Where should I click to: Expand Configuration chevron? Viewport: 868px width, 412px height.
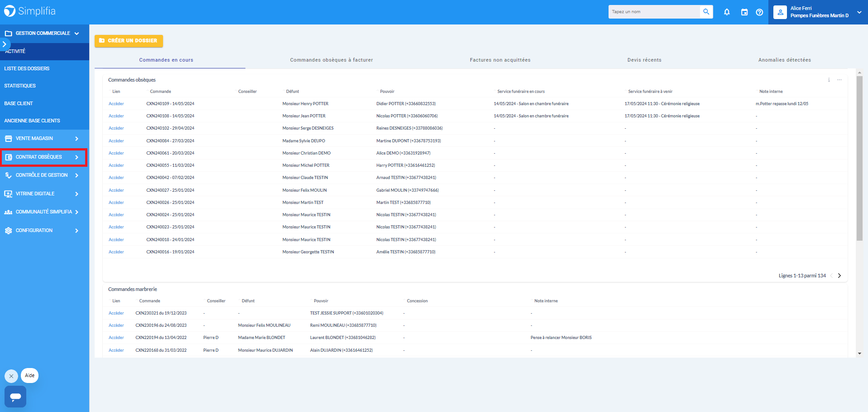click(x=77, y=231)
